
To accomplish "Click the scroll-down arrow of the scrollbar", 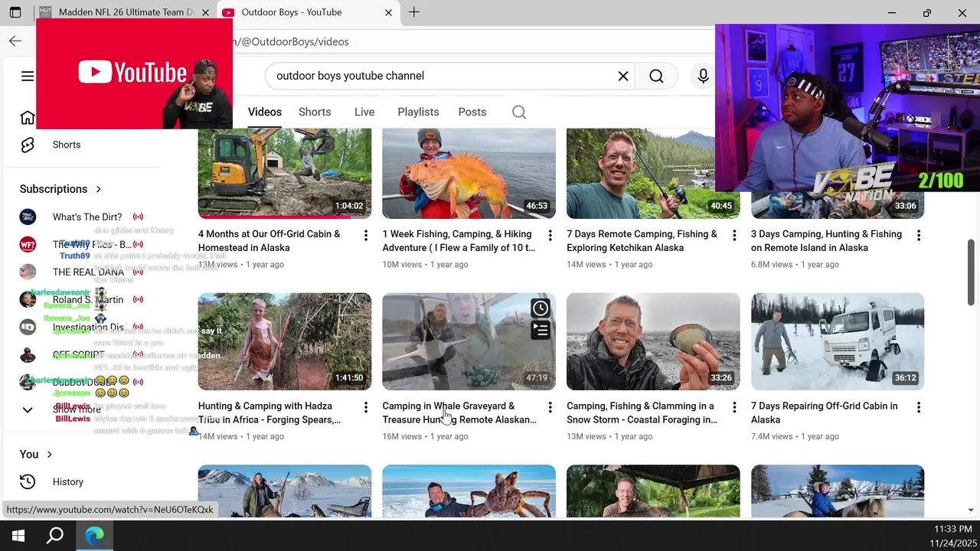I will pos(971,510).
